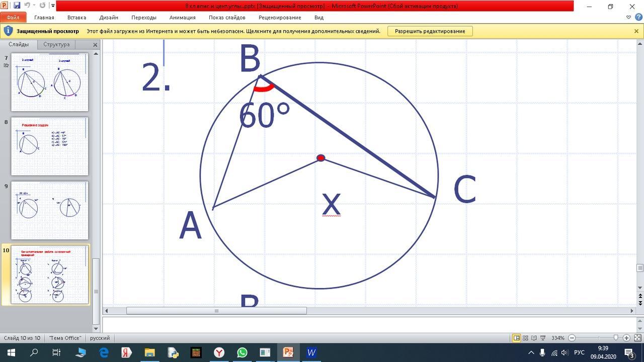Viewport: 644px width, 362px height.
Task: Click the Разрешить редактирование button
Action: pos(430,31)
